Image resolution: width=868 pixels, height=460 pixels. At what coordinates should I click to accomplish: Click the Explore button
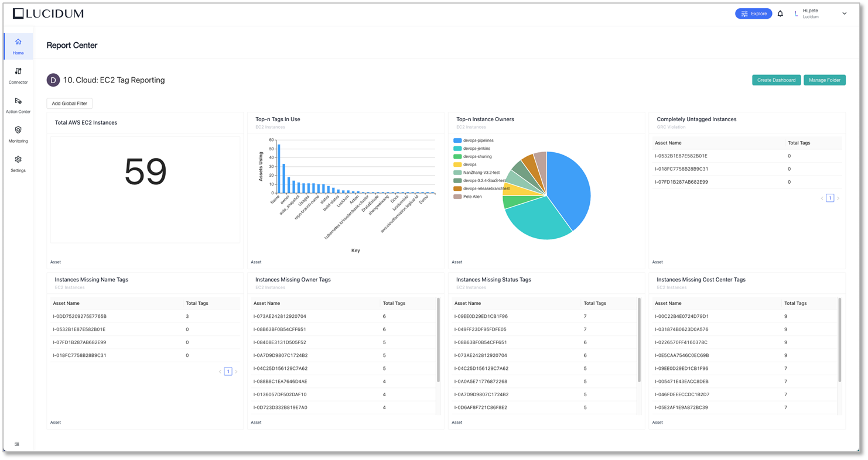point(753,13)
